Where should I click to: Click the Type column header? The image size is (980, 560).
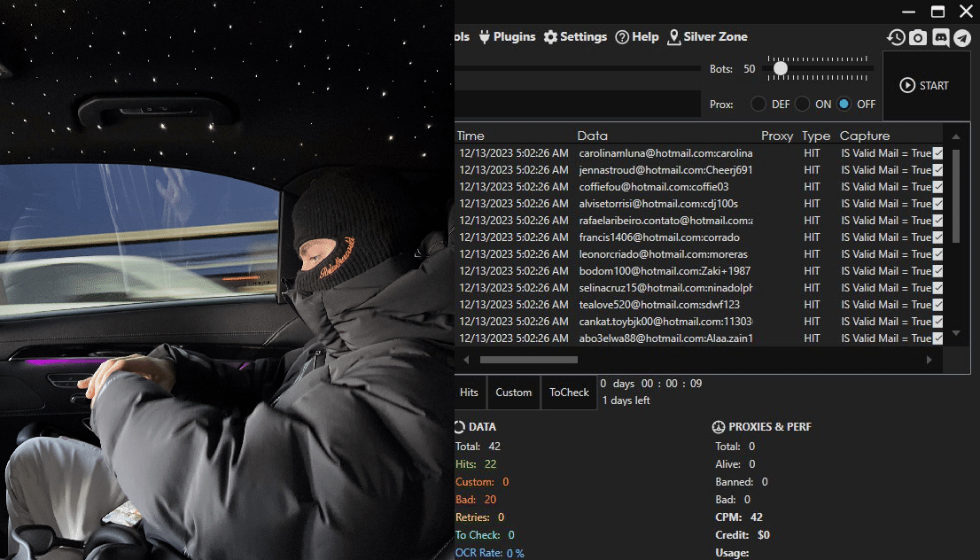[816, 136]
